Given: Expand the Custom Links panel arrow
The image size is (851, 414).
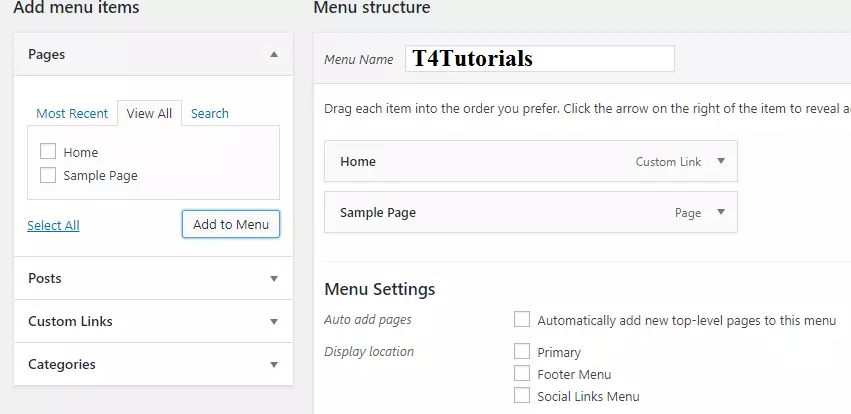Looking at the screenshot, I should point(274,321).
